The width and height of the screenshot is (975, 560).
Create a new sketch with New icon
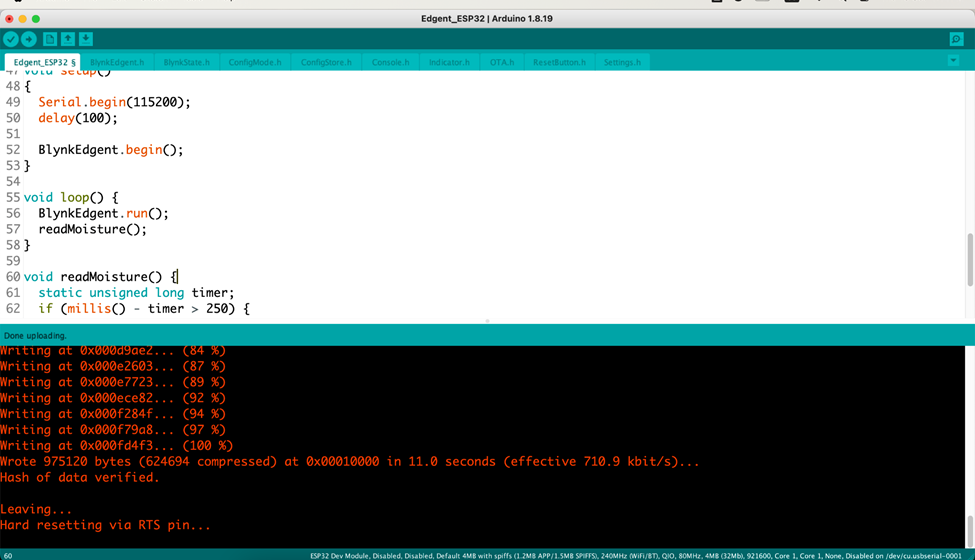(x=50, y=39)
